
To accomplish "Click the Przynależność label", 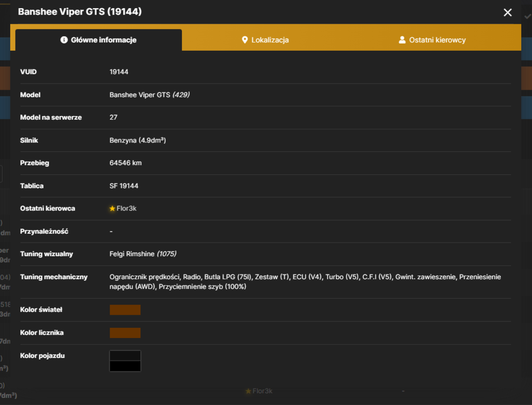I will click(x=44, y=231).
